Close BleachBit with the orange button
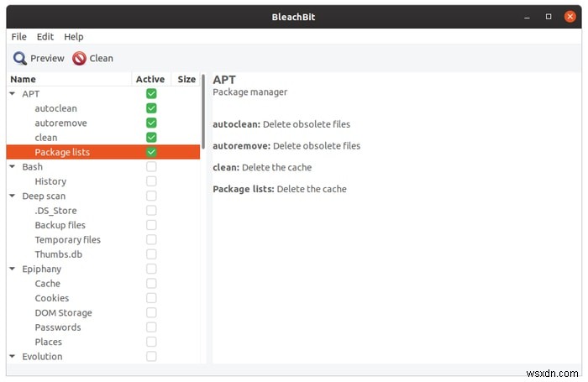This screenshot has height=382, width=588. (x=570, y=16)
